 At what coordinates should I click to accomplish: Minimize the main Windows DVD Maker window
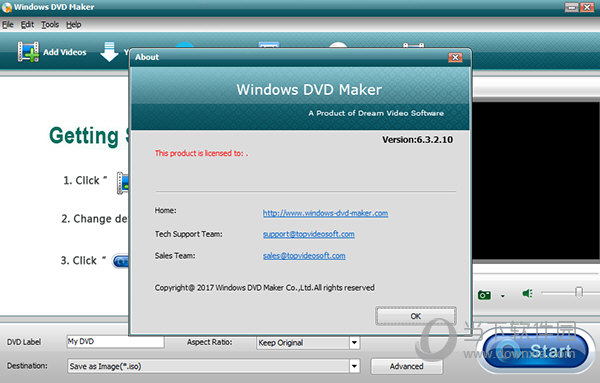[x=571, y=7]
